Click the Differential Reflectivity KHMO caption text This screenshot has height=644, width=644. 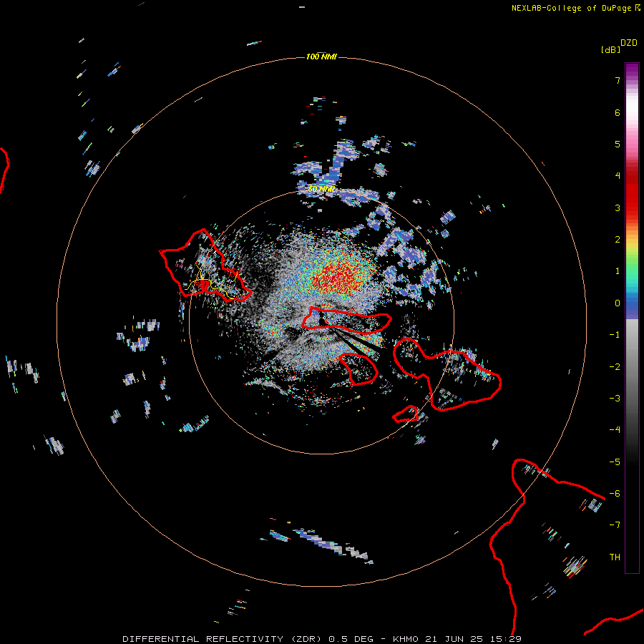pyautogui.click(x=322, y=639)
